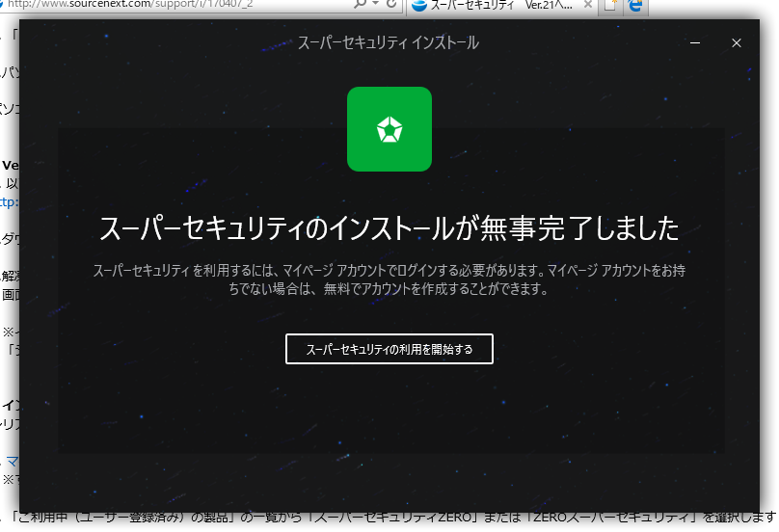Minimize the スーパーセキュリティ インストール window
779x532 pixels.
click(695, 43)
